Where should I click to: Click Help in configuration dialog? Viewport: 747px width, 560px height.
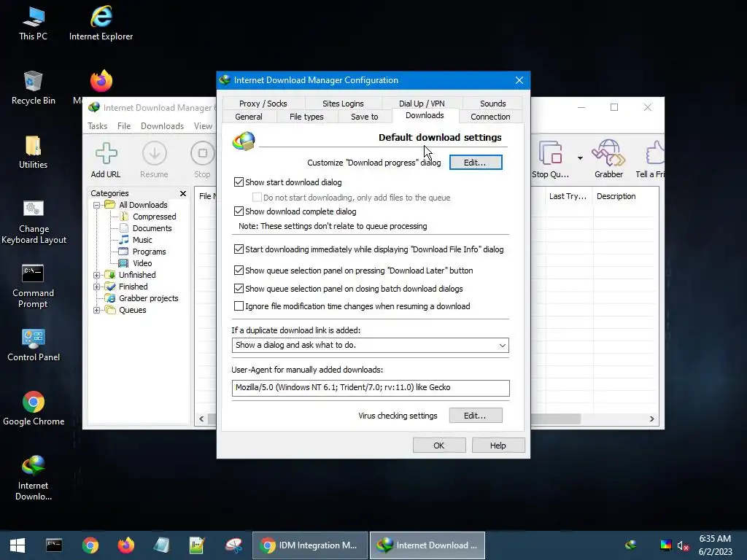click(x=498, y=446)
